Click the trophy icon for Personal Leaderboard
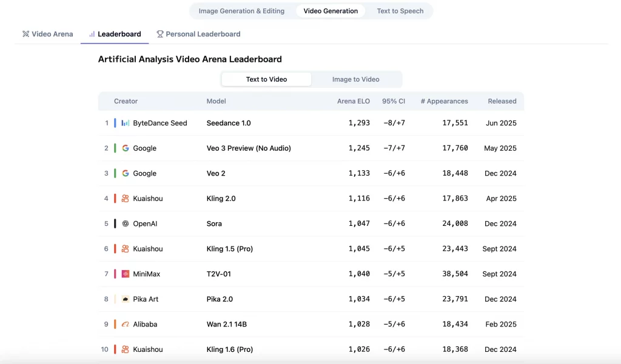Screen dimensions: 621x364 click(x=160, y=34)
